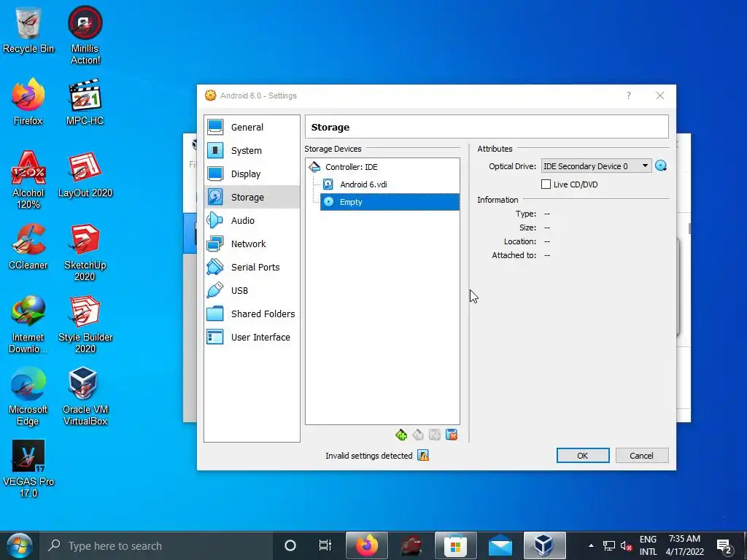The width and height of the screenshot is (747, 560).
Task: Switch to Firefox in the taskbar
Action: click(x=367, y=545)
